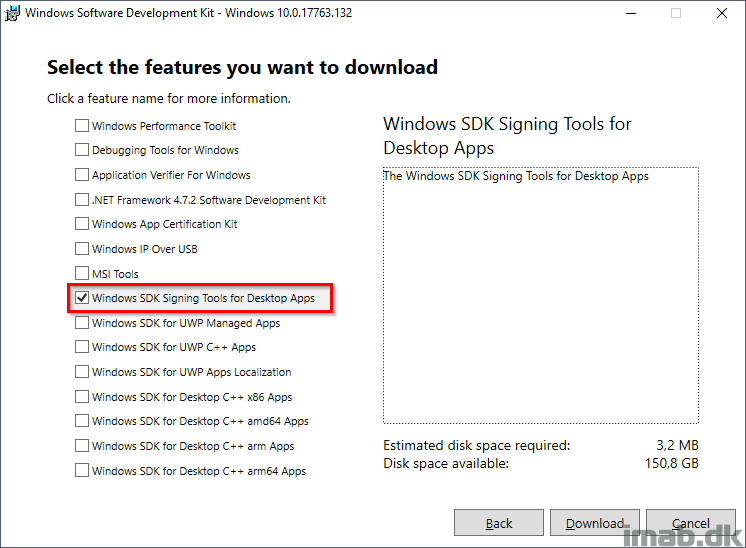Click the 'Debugging Tools for Windows' feature name
The height and width of the screenshot is (548, 746).
click(x=165, y=150)
